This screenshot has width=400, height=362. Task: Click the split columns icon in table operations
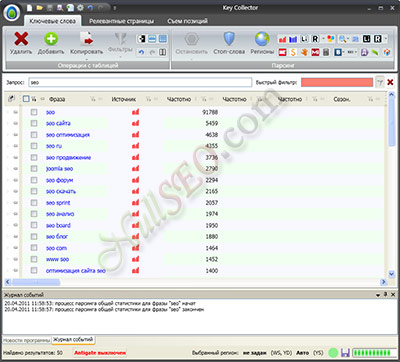[163, 52]
